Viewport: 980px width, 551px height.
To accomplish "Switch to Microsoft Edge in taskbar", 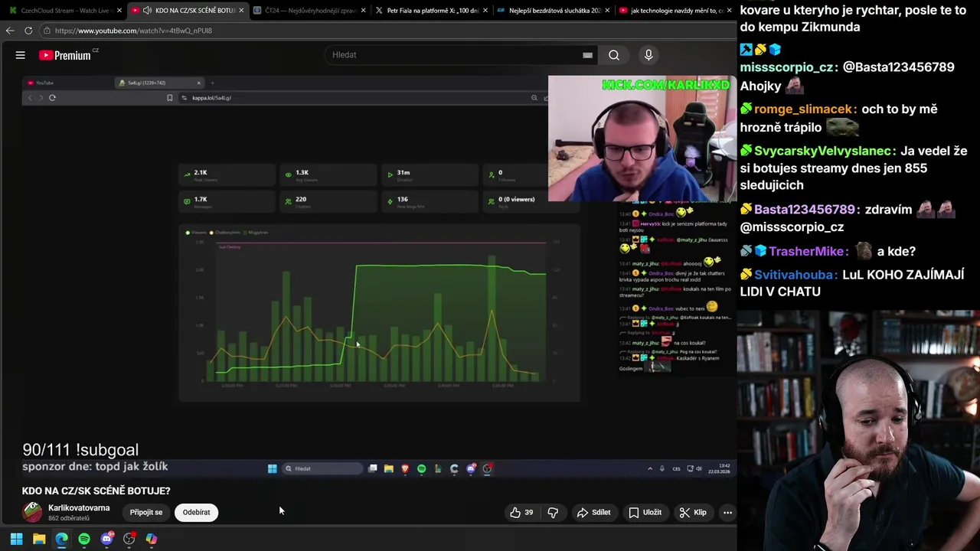I will 61,539.
